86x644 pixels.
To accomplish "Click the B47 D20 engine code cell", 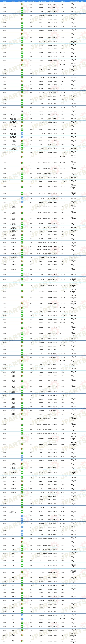I will click(x=73, y=111).
